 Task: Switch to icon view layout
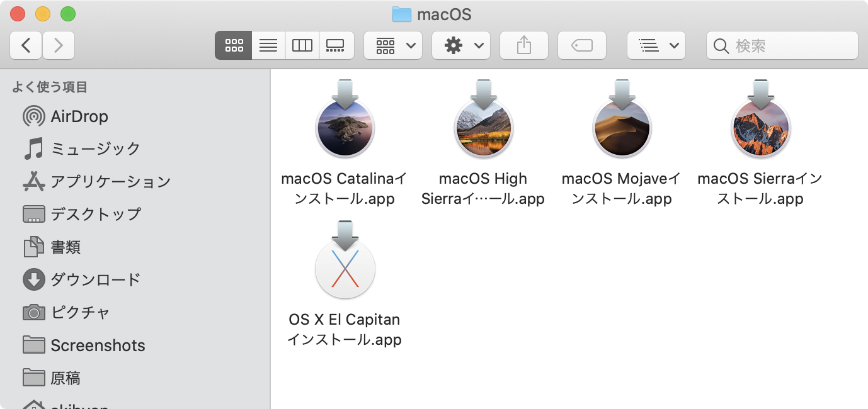coord(233,45)
